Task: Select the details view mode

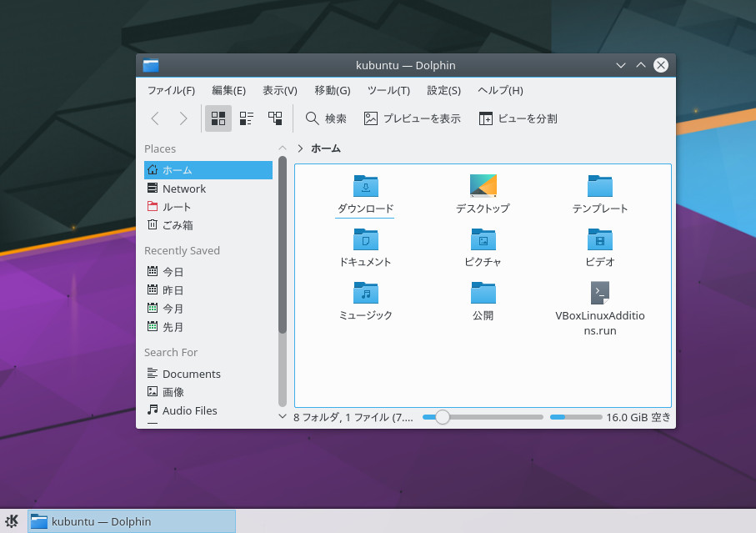Action: (274, 118)
